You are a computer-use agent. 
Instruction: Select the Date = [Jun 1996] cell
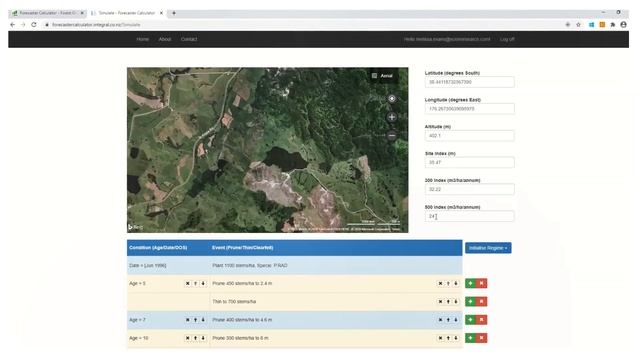click(168, 265)
